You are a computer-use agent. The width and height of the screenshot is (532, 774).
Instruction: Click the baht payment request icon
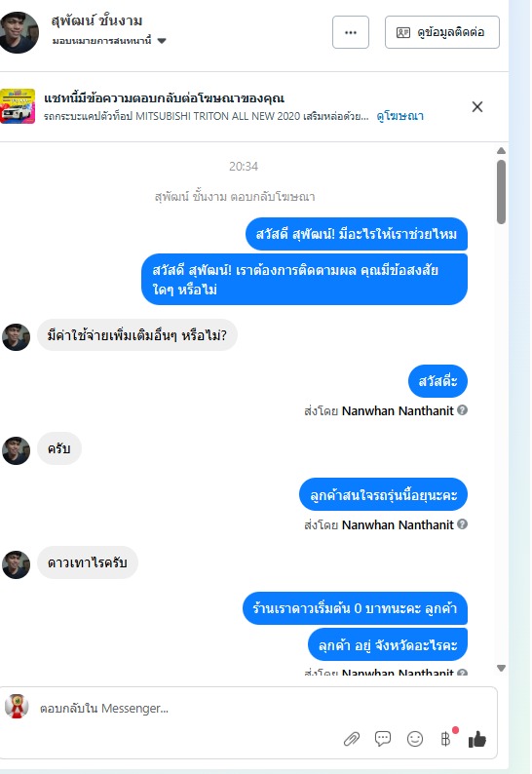(445, 739)
